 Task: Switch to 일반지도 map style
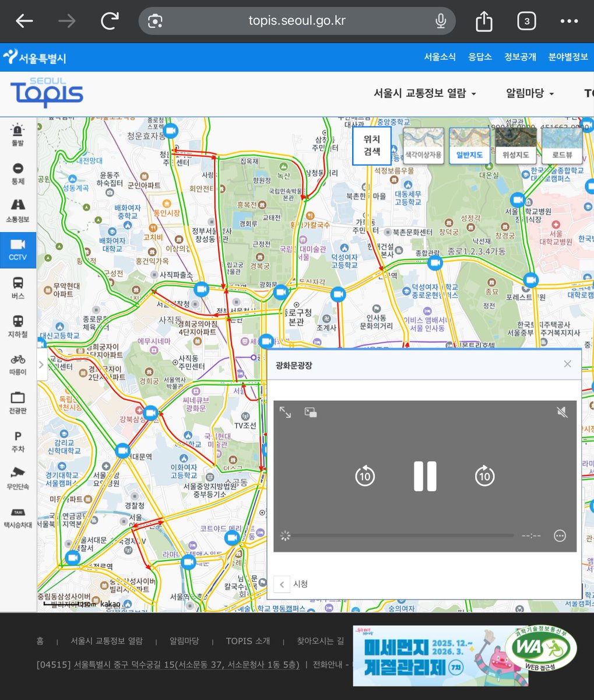click(x=469, y=146)
